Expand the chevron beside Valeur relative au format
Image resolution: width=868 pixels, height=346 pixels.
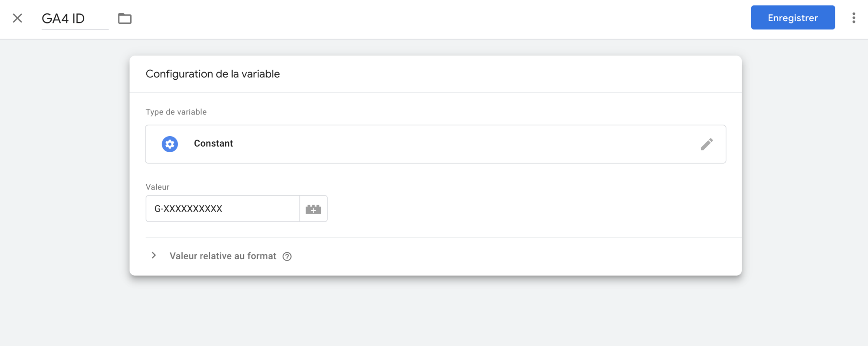154,255
